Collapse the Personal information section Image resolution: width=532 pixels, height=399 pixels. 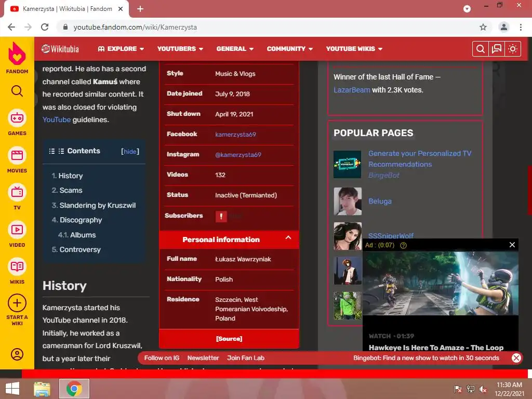288,238
